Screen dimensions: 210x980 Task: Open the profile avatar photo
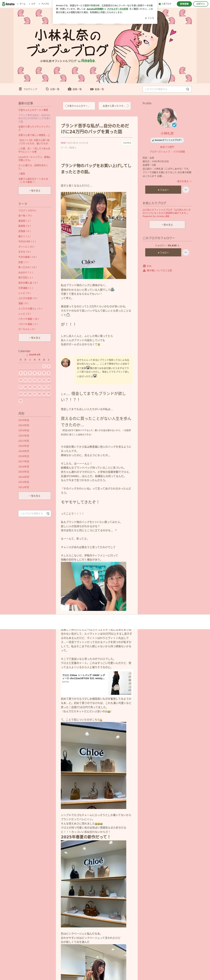(x=167, y=118)
